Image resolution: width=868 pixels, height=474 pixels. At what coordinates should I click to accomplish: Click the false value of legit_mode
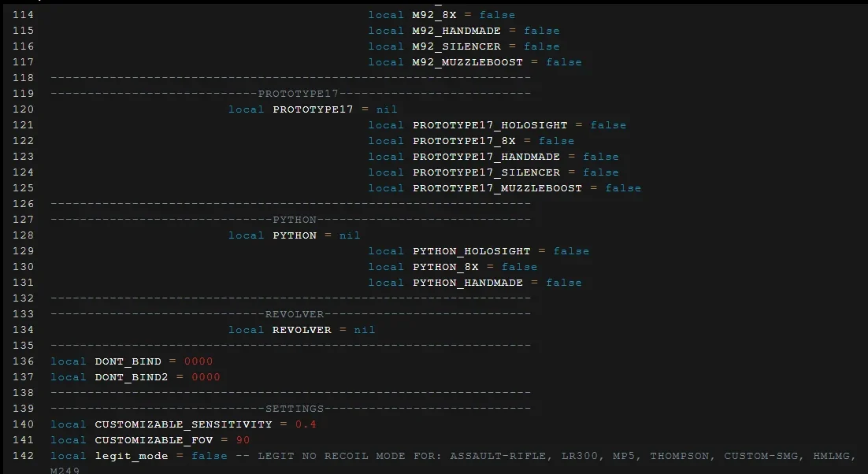[210, 456]
